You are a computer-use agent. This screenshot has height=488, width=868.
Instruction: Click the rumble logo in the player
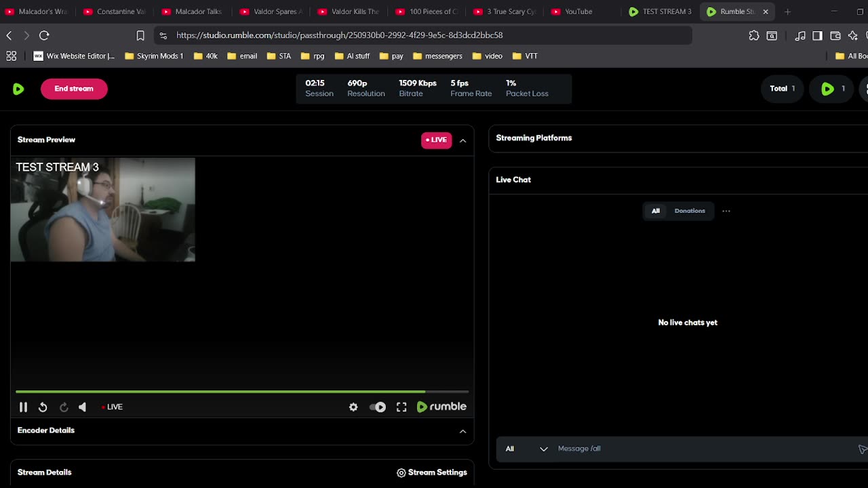point(441,407)
